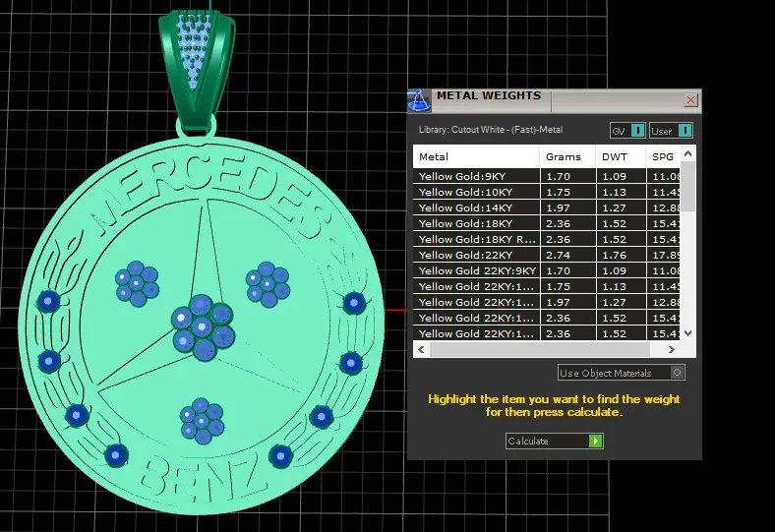Click the Metal Weights flask icon

click(419, 100)
